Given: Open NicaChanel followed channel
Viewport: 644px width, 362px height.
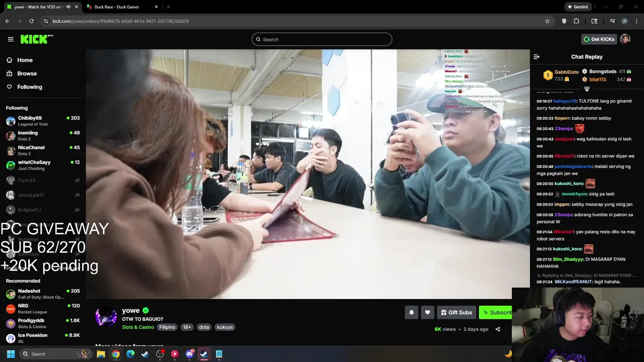Looking at the screenshot, I should click(x=43, y=150).
